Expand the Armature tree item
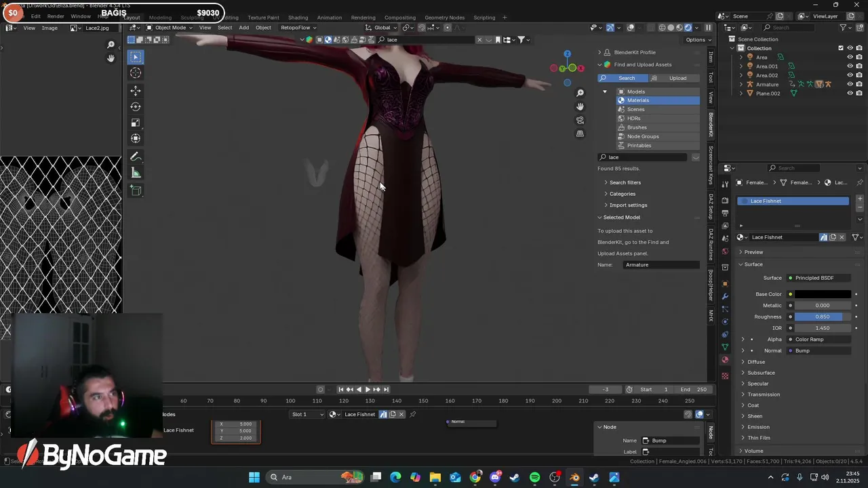 pos(741,84)
